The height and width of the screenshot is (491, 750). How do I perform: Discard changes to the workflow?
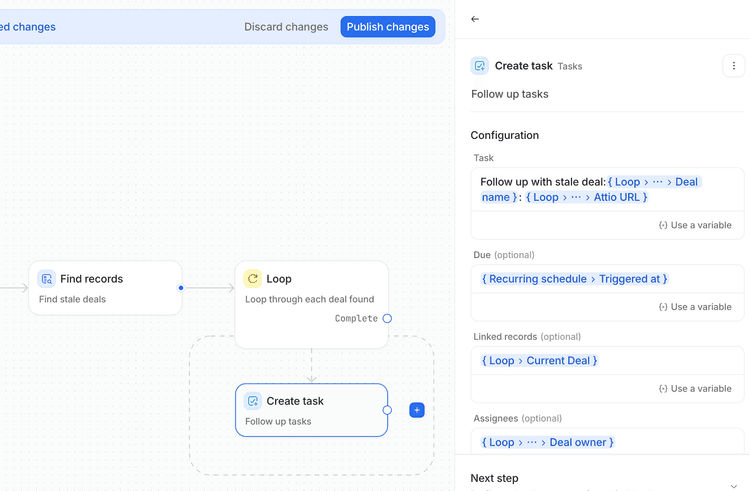pos(286,27)
